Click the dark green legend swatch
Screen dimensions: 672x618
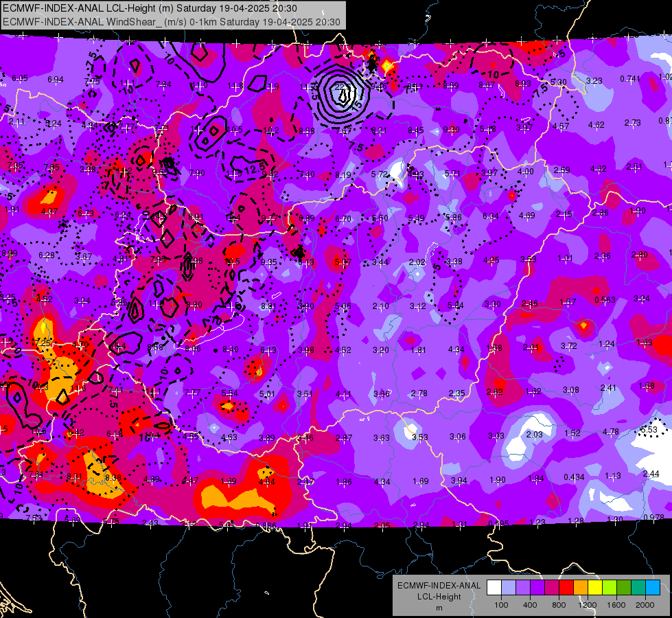(624, 587)
